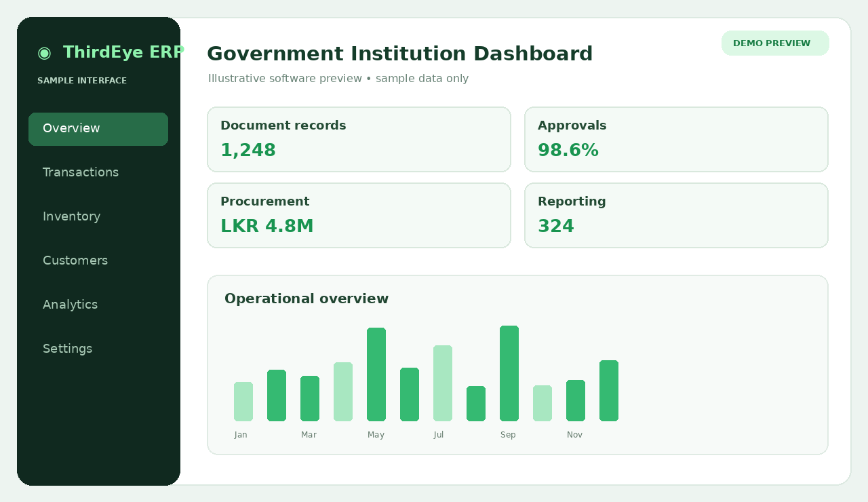Open the Approvals card
The image size is (868, 502).
point(676,139)
